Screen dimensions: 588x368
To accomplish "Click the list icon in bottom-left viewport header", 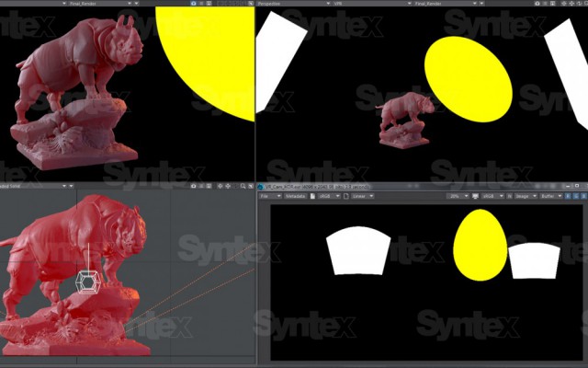I will pos(201,186).
